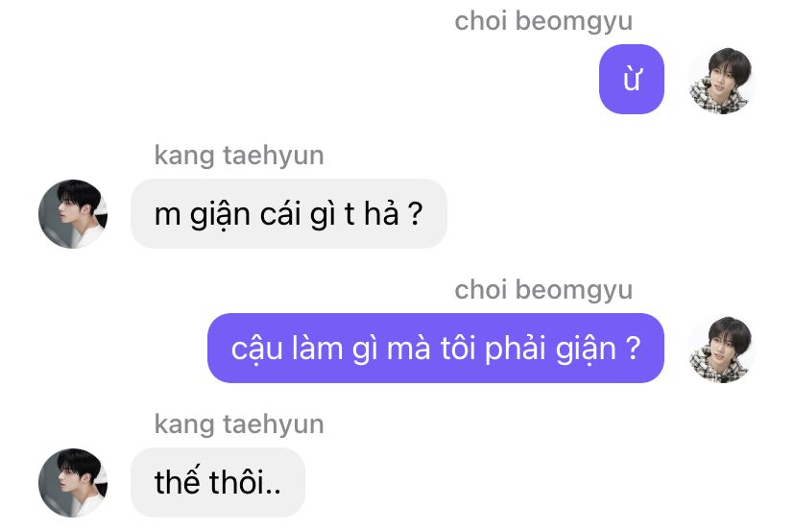795x532 pixels.
Task: Click "kang taehyun" name above "m giận cái gì"
Action: pyautogui.click(x=239, y=156)
